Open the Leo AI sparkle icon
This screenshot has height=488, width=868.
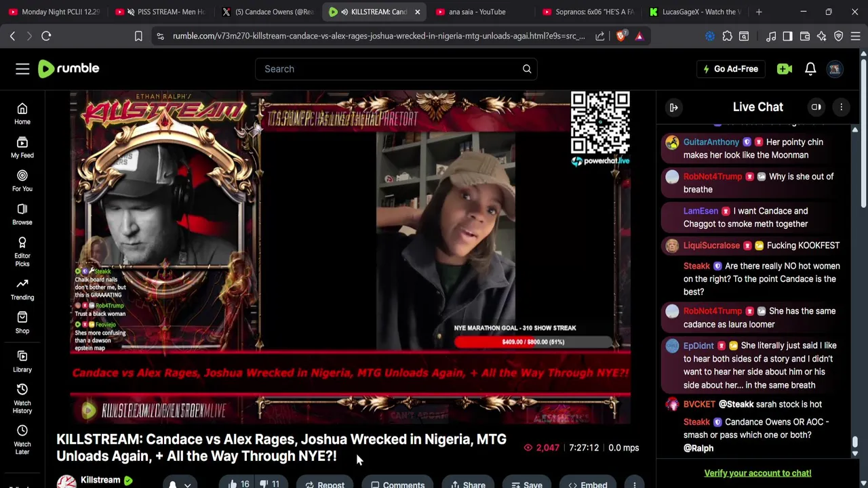pos(821,36)
